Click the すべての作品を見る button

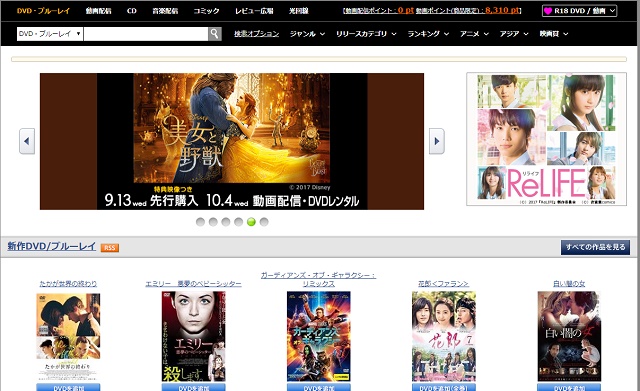[x=595, y=247]
